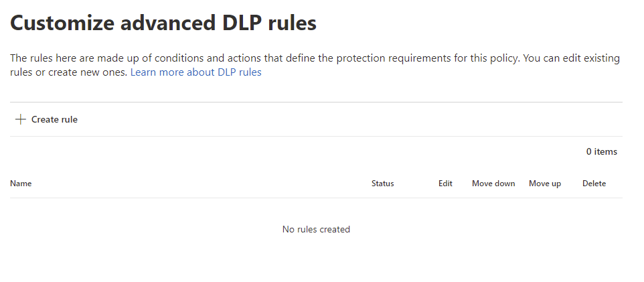Click the text 'rules or create new ones.'
Screen dimensions: 644x282
pyautogui.click(x=68, y=72)
